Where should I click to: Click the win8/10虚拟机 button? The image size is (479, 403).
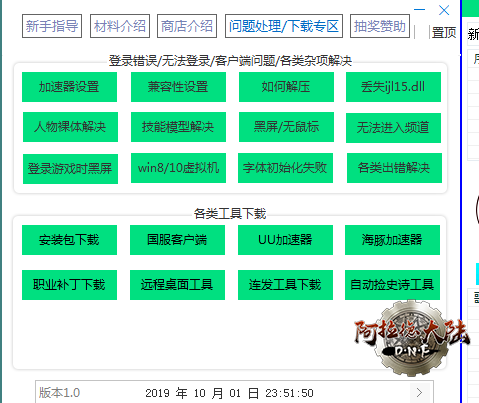[178, 168]
